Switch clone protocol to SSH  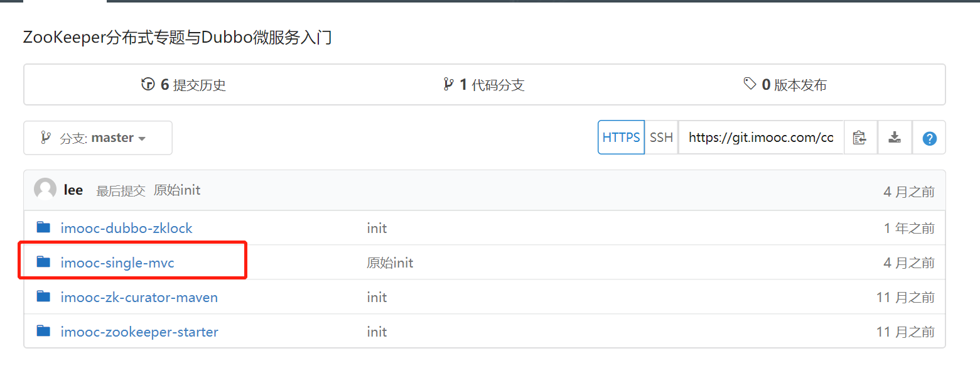click(661, 138)
